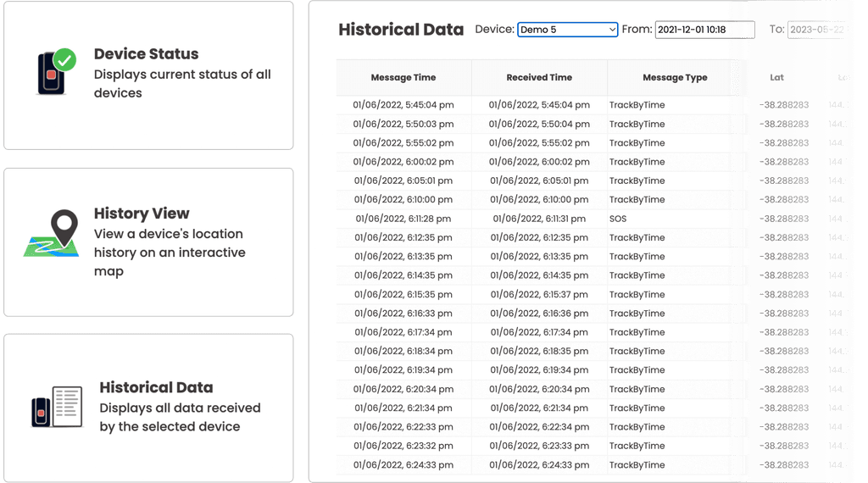Select Lat value in SOS row
The image size is (868, 483).
coord(784,219)
